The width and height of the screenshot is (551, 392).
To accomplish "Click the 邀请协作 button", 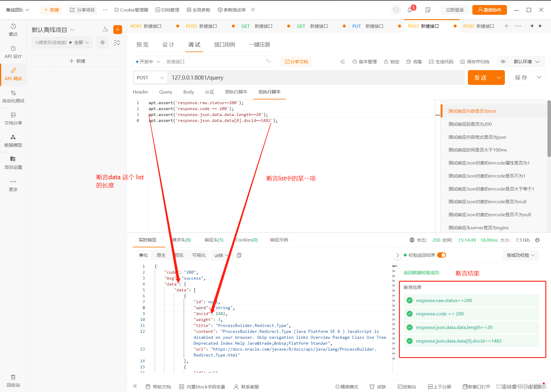I will point(489,10).
